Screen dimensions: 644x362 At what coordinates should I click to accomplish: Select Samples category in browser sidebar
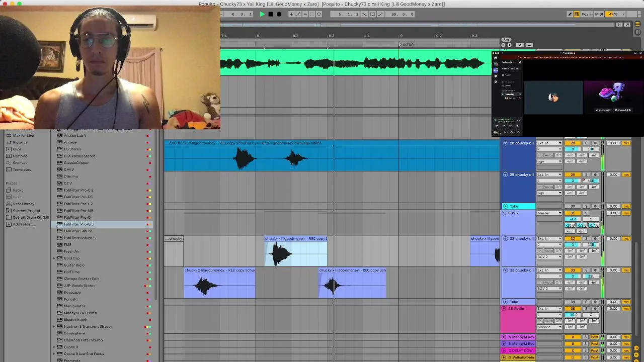[x=20, y=156]
